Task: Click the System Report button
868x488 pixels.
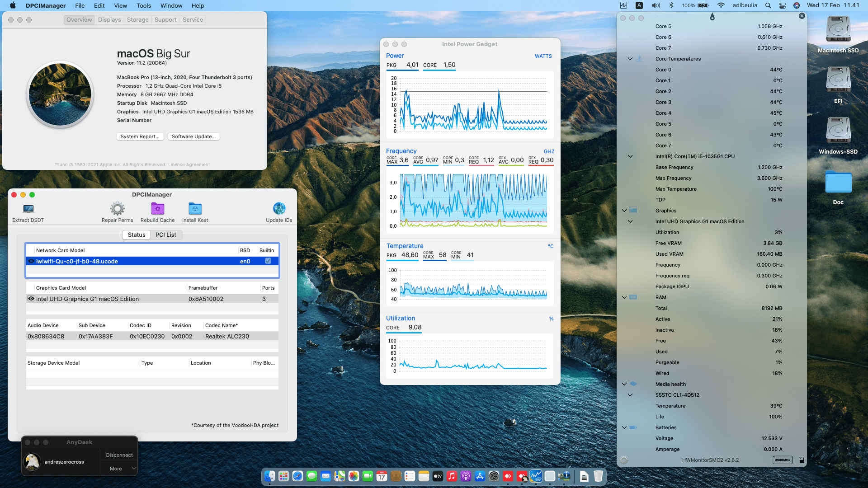Action: [x=140, y=136]
